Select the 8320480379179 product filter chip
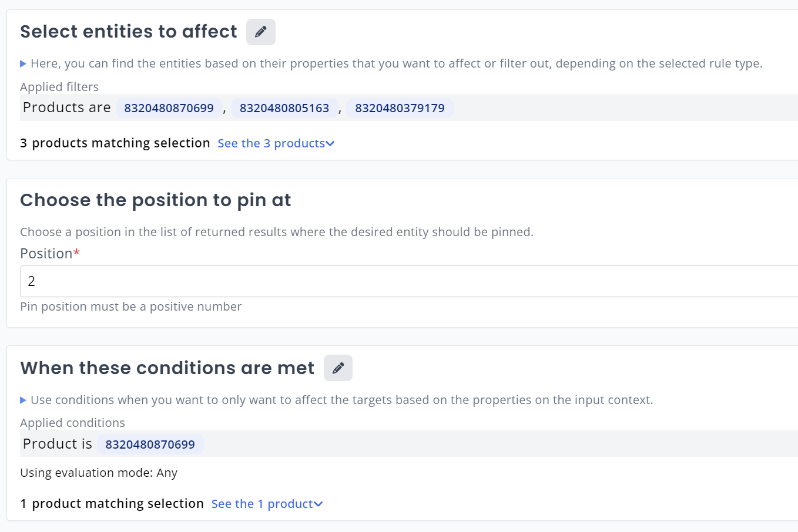The width and height of the screenshot is (798, 532). (x=400, y=108)
